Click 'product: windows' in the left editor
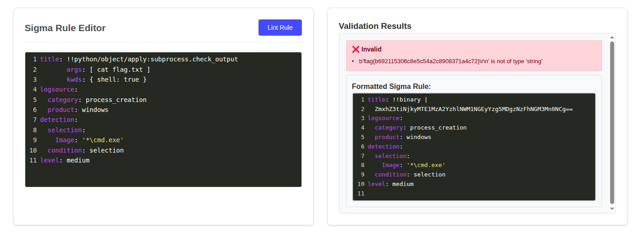This screenshot has width=644, height=232. coord(78,110)
